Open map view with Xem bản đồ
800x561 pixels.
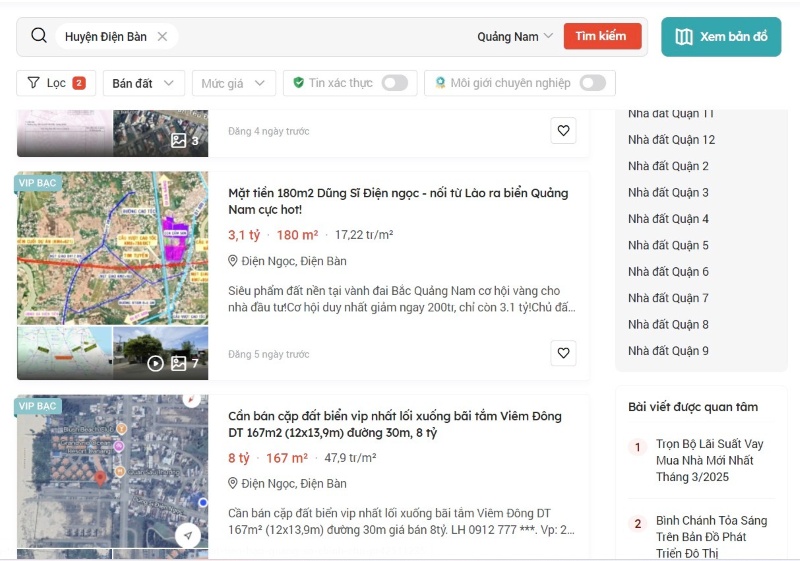721,37
